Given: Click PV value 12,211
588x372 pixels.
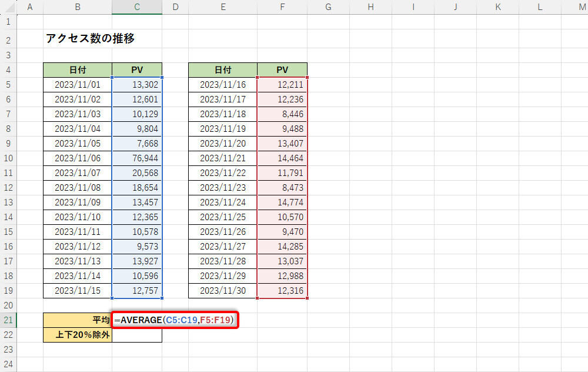Looking at the screenshot, I should coord(282,84).
